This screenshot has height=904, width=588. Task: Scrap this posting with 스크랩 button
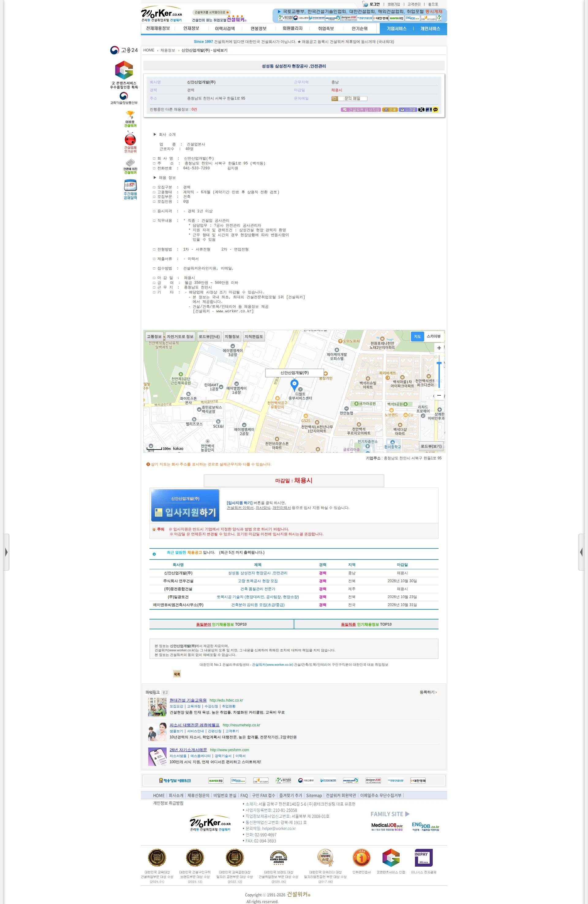[408, 109]
